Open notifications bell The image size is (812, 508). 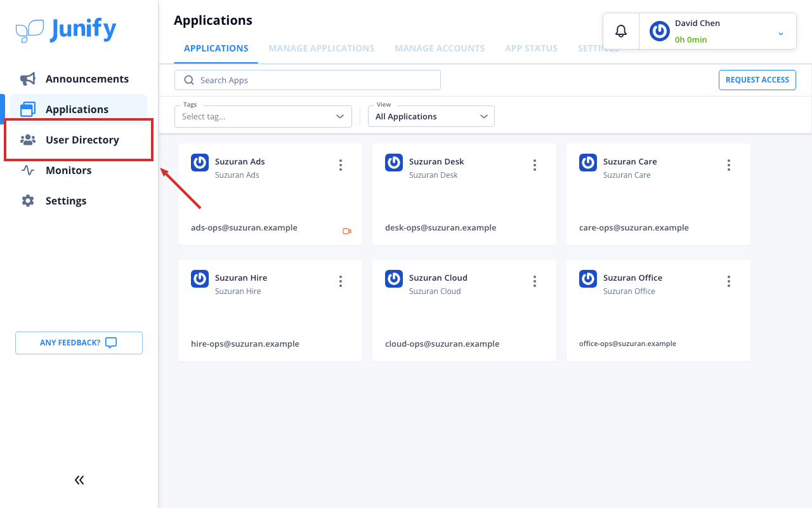pos(621,31)
